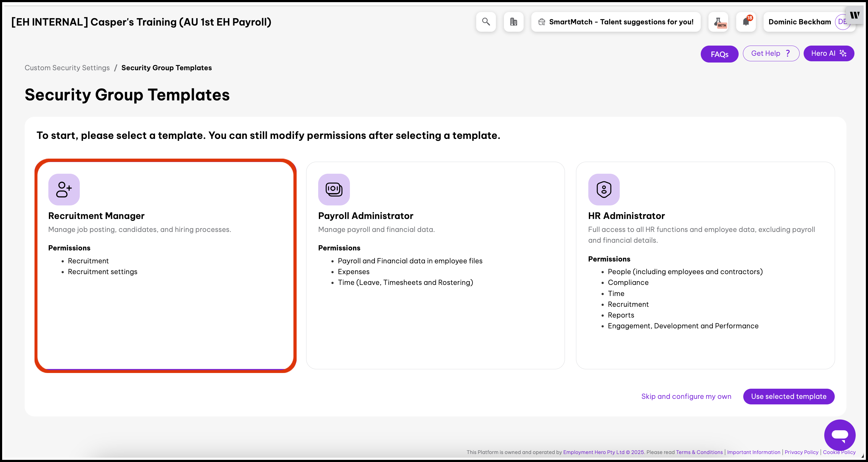The height and width of the screenshot is (462, 868).
Task: Open the notifications bell icon
Action: 746,22
